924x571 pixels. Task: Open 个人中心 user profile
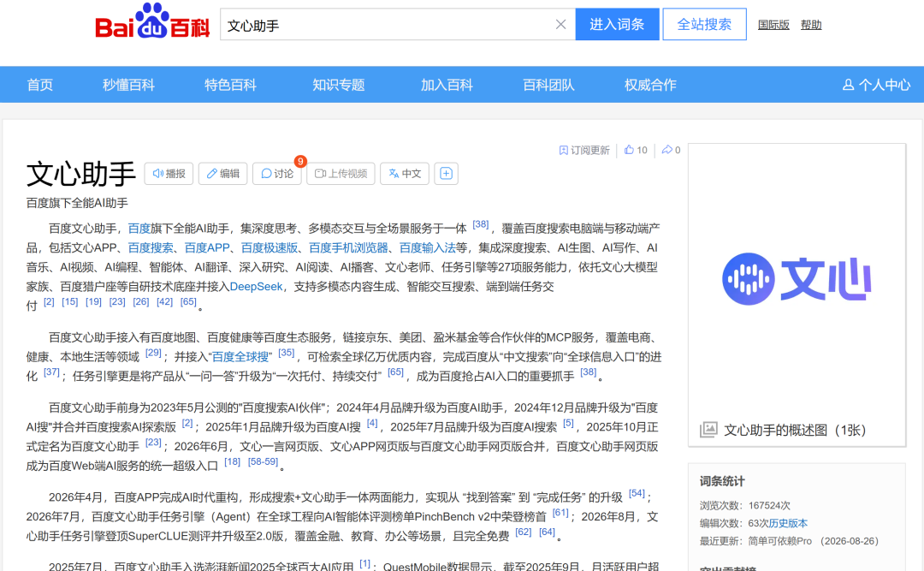tap(876, 85)
